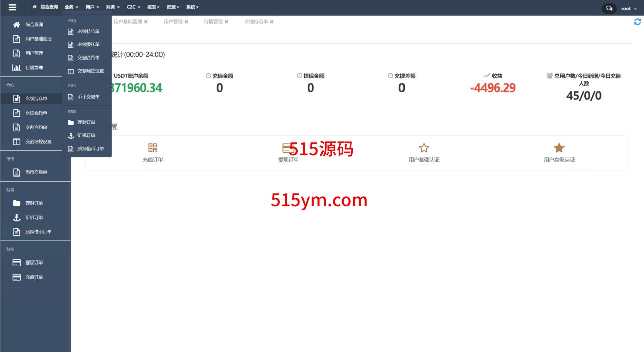Screen dimensions: 644x352
Task: Open 提现订单 in the left sidebar
Action: point(34,262)
